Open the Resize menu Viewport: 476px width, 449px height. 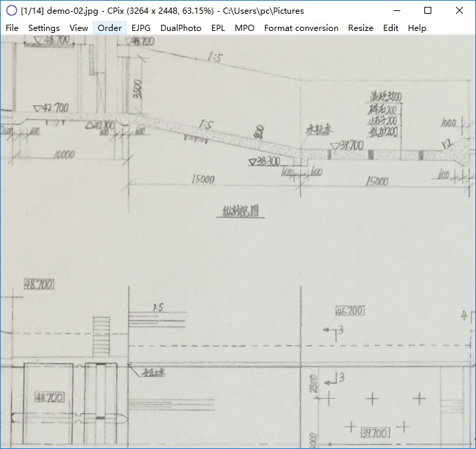click(360, 28)
